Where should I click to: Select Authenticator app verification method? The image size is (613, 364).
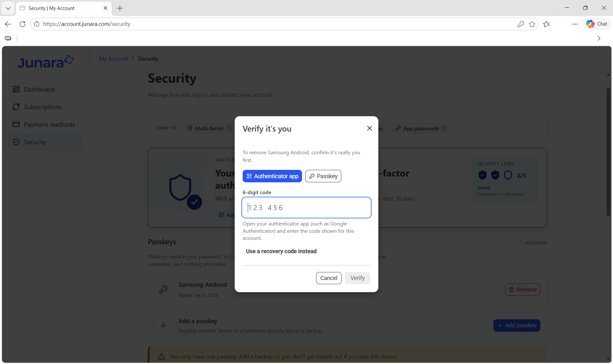(x=272, y=176)
